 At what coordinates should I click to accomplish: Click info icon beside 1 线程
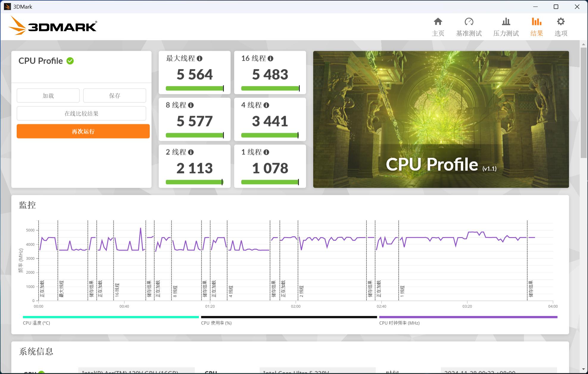point(266,152)
